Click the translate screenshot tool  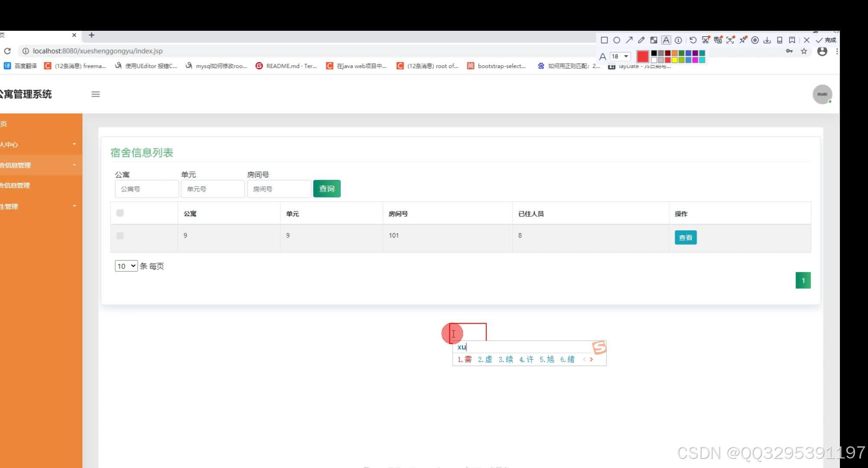pos(718,40)
